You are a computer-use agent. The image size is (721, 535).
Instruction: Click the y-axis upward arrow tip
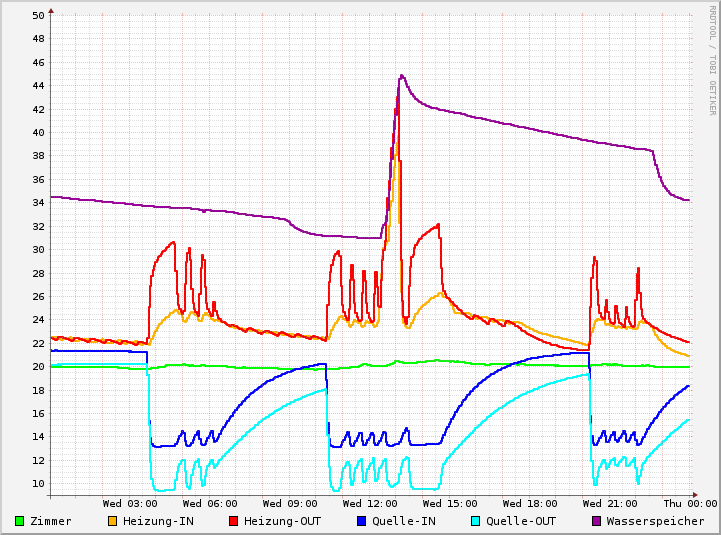(51, 10)
